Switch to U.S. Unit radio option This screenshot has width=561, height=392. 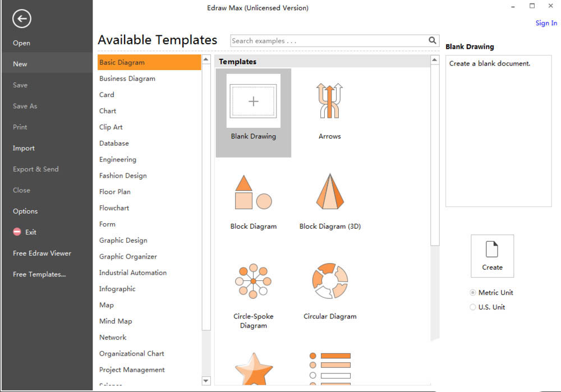click(x=473, y=307)
